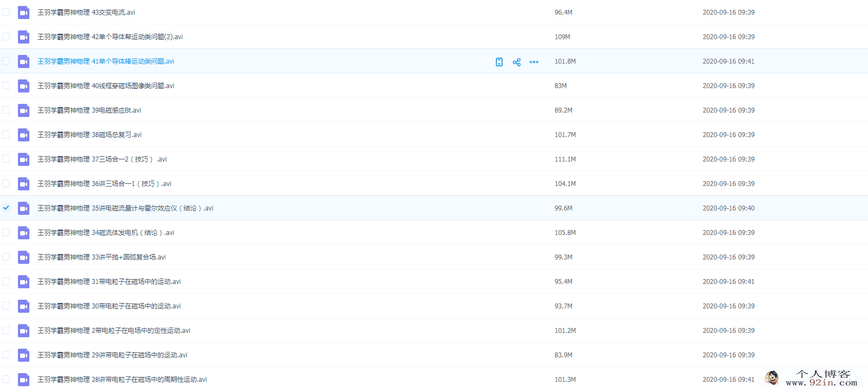Click file name 2带电粒子在电场中的定性运动.avi
868x390 pixels.
tap(114, 330)
